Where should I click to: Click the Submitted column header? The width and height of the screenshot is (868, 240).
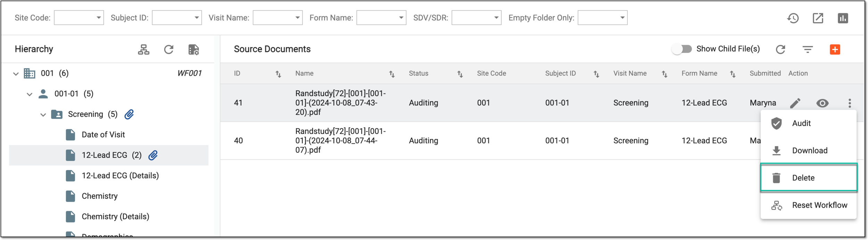pyautogui.click(x=765, y=73)
